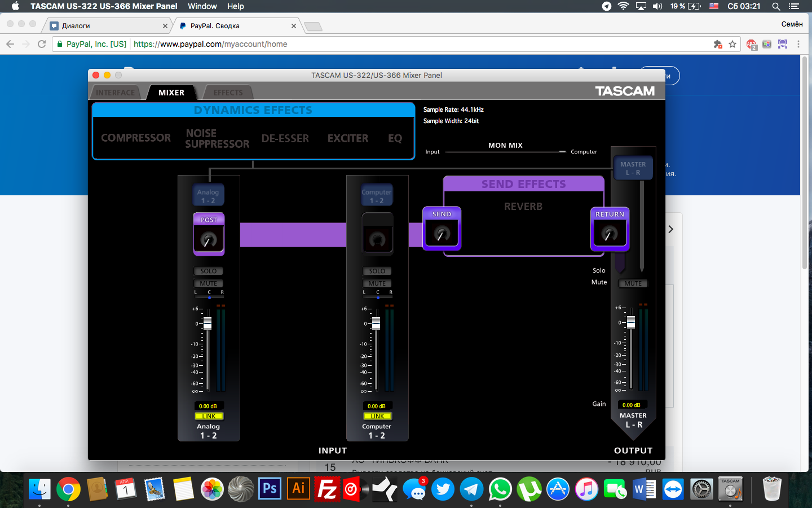
Task: Mute the MASTER L-R output
Action: 633,283
